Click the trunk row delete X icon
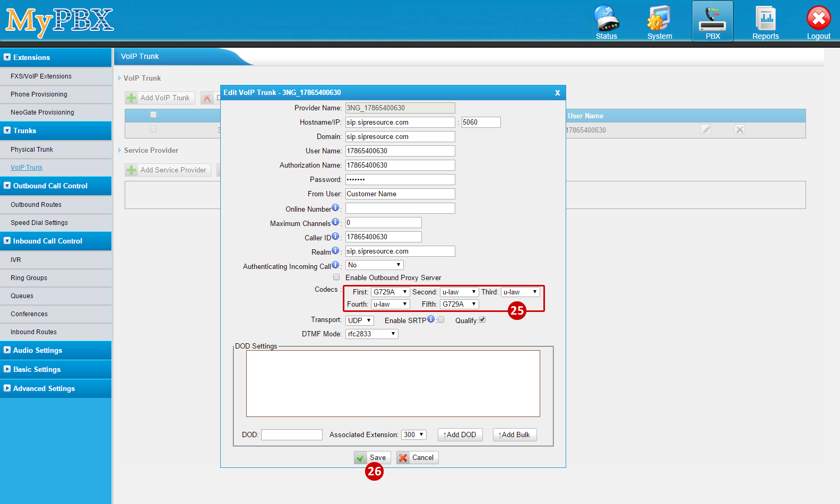This screenshot has width=840, height=504. (x=740, y=130)
